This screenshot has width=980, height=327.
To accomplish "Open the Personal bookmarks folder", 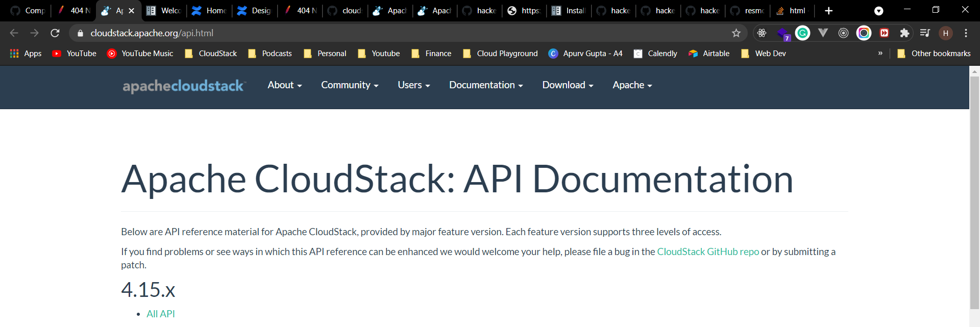I will coord(325,54).
